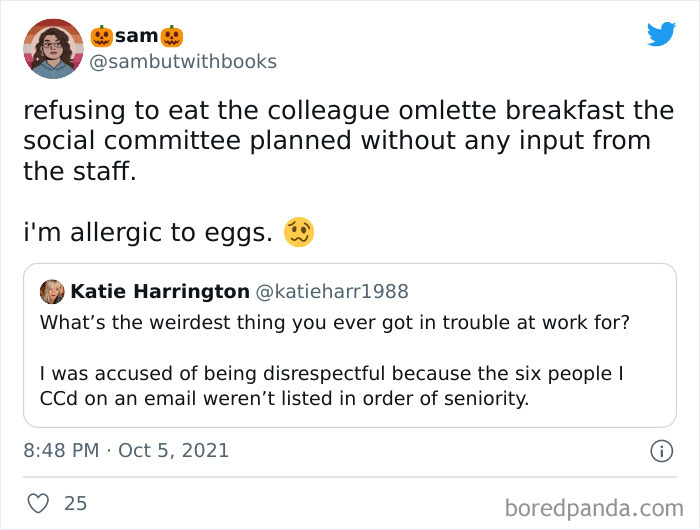Open the 8:48 PM Oct 5, 2021 timestamp
700x530 pixels.
click(126, 451)
